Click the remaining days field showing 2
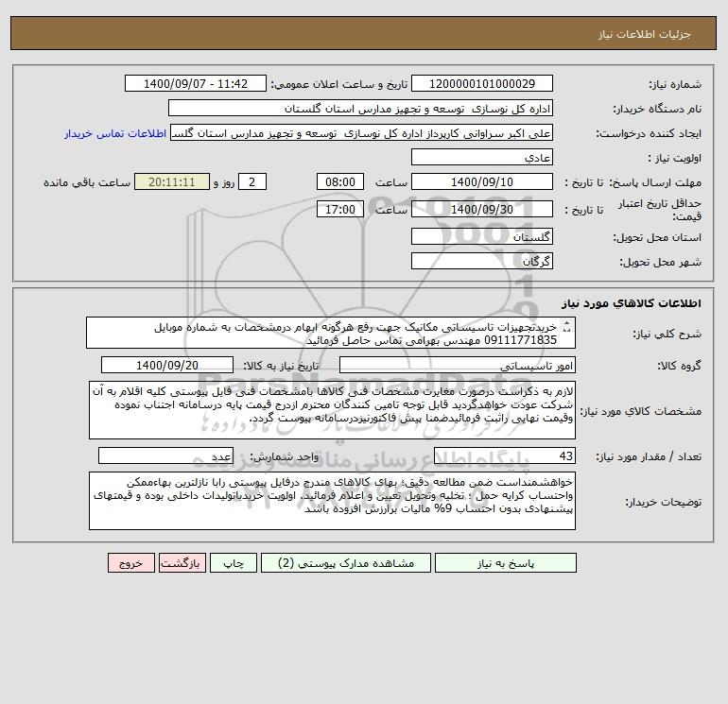The height and width of the screenshot is (704, 728). click(x=252, y=182)
